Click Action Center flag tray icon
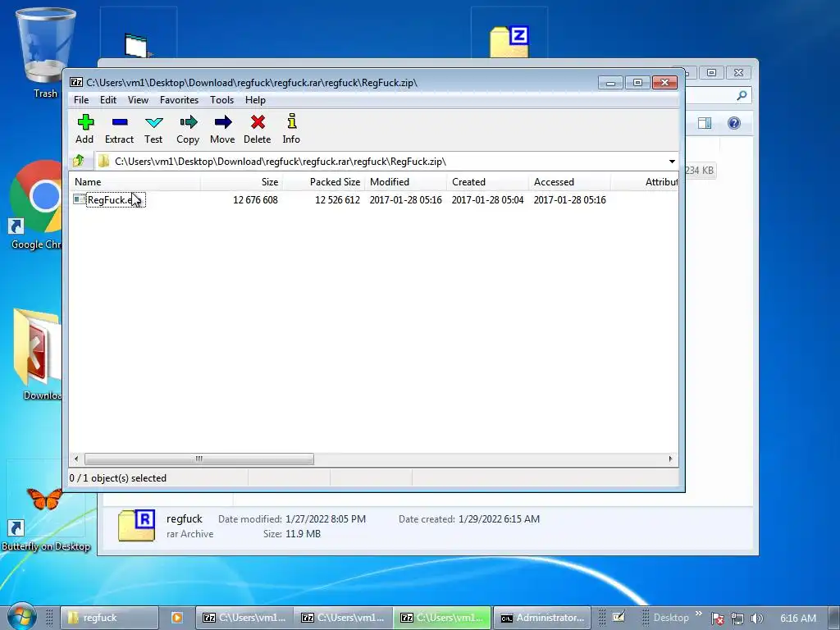The width and height of the screenshot is (840, 630). coord(717,619)
